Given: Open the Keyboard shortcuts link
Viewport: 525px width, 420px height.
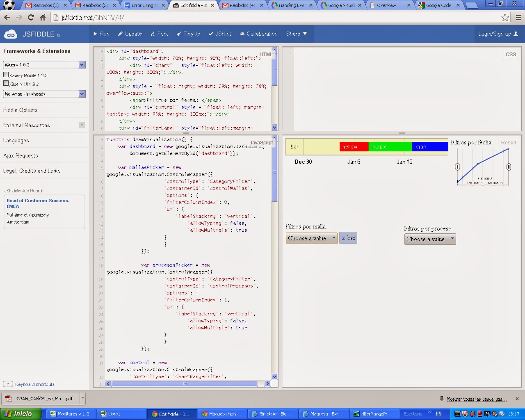Looking at the screenshot, I should tap(35, 384).
